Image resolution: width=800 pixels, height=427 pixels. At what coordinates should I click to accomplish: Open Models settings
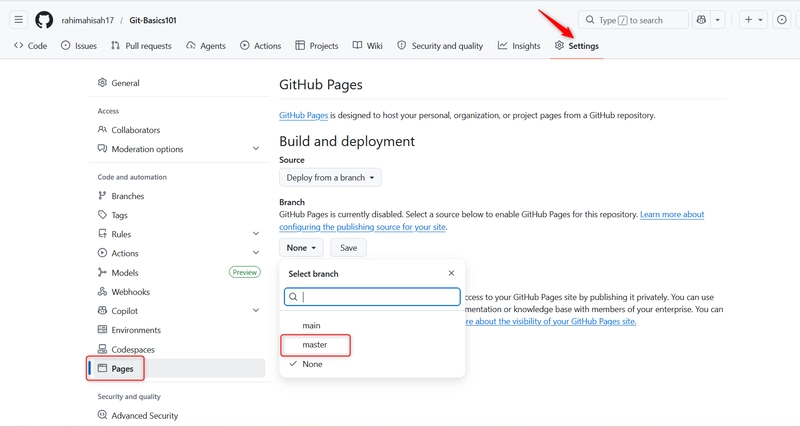click(x=125, y=272)
